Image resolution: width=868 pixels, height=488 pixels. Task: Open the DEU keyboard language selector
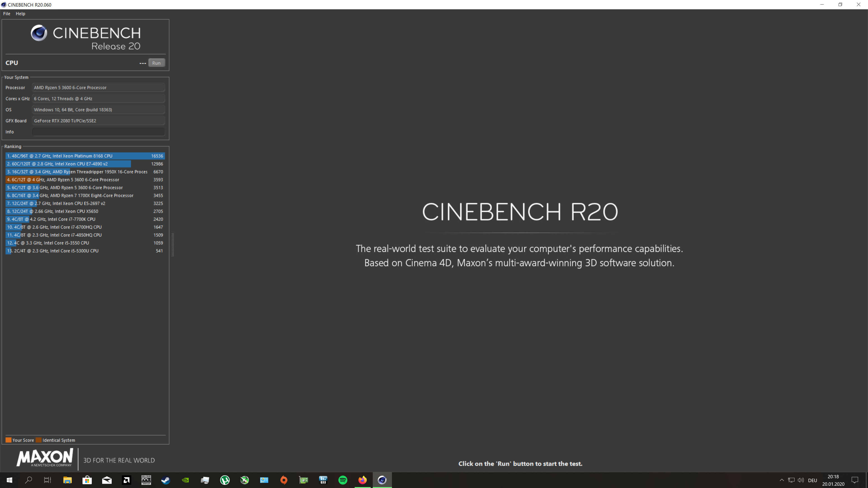tap(812, 480)
